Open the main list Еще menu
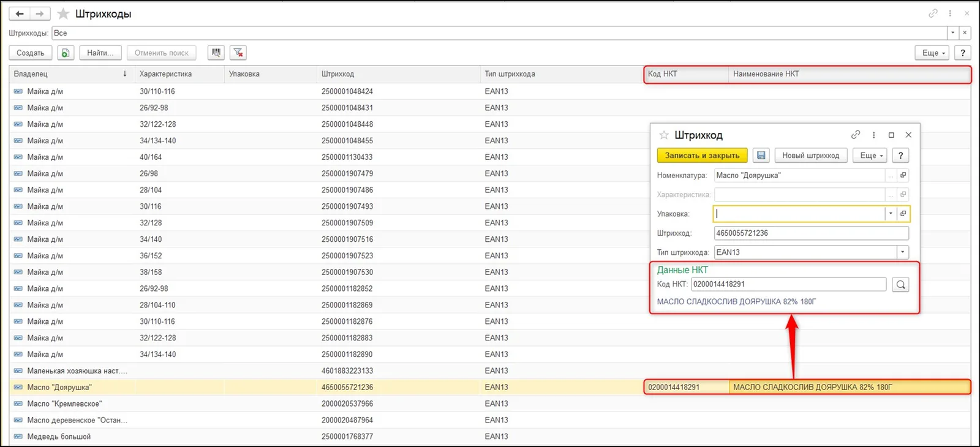The image size is (980, 447). 932,53
